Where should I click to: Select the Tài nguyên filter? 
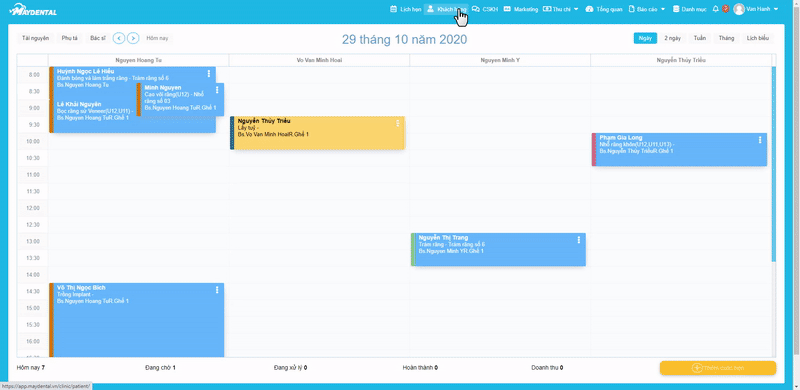pyautogui.click(x=35, y=38)
